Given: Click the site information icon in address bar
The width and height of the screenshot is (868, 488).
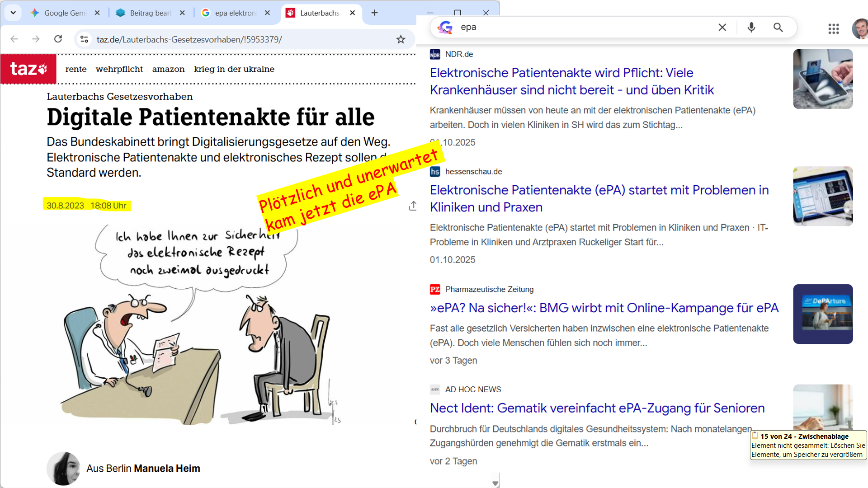Looking at the screenshot, I should (x=84, y=39).
